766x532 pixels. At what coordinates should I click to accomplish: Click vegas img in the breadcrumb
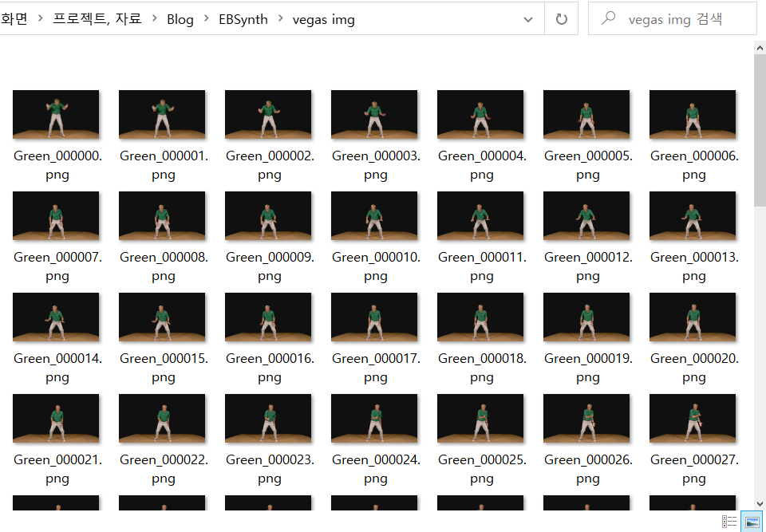(323, 19)
